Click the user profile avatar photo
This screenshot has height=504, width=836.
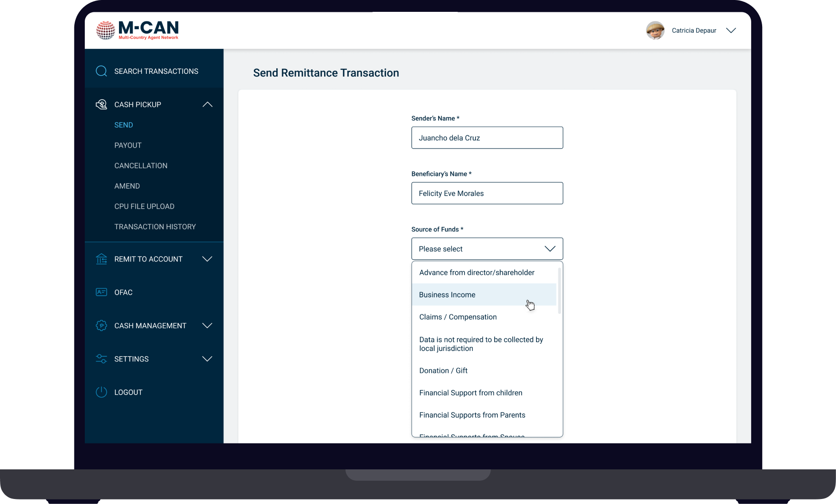coord(655,31)
